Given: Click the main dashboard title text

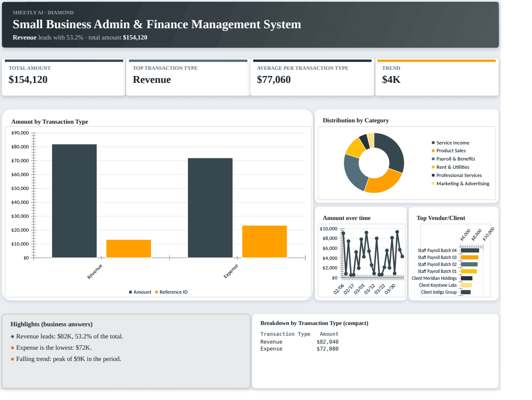Looking at the screenshot, I should coord(157,24).
